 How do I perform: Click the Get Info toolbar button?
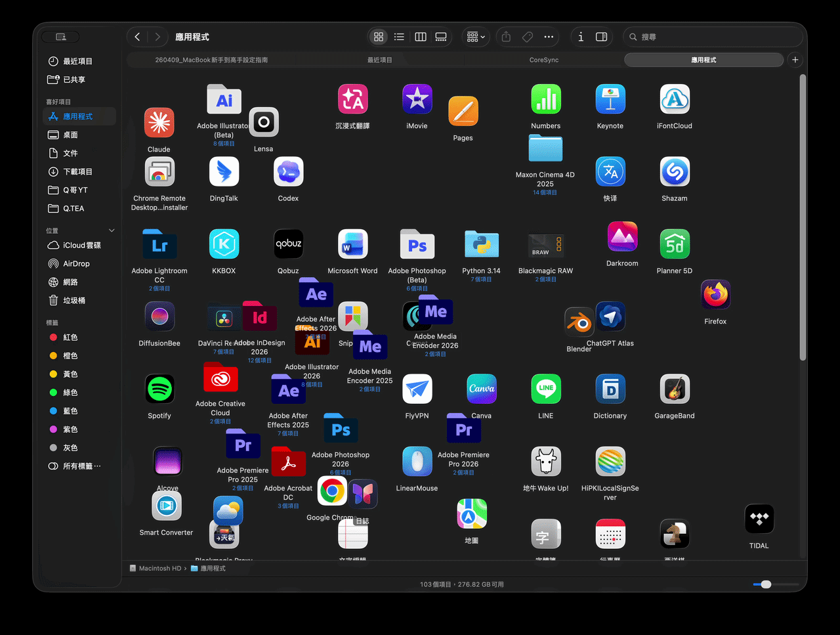[581, 37]
